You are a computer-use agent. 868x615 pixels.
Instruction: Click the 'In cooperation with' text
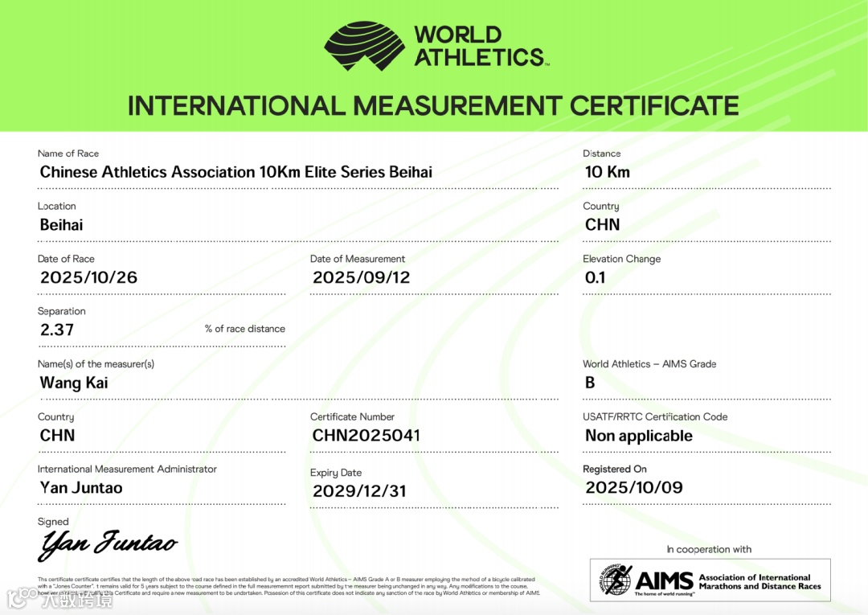pyautogui.click(x=709, y=550)
